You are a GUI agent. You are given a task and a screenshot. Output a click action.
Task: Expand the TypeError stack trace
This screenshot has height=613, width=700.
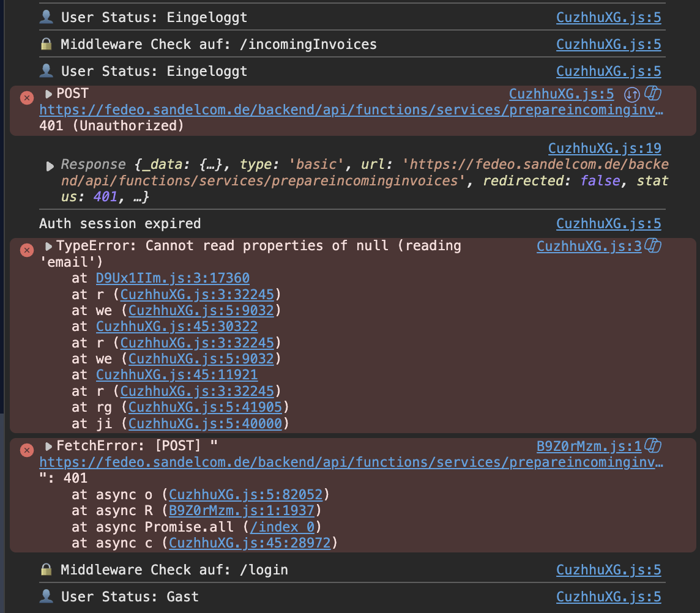[x=49, y=246]
